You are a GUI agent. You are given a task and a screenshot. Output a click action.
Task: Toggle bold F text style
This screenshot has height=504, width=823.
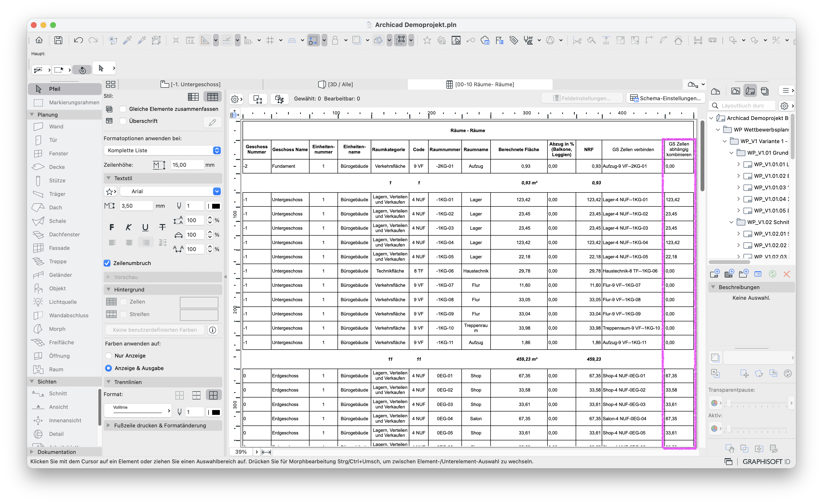pos(112,227)
